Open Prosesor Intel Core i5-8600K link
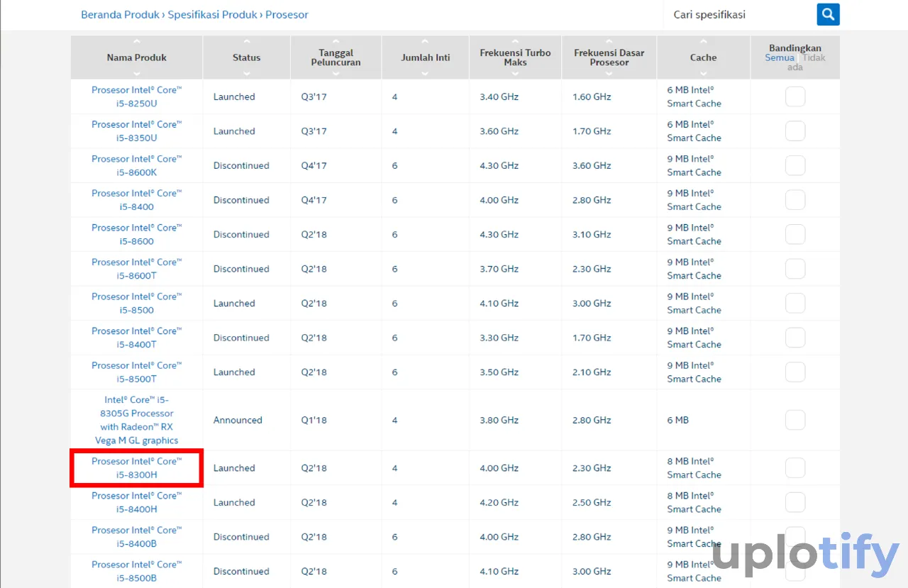Viewport: 908px width, 588px height. tap(136, 165)
